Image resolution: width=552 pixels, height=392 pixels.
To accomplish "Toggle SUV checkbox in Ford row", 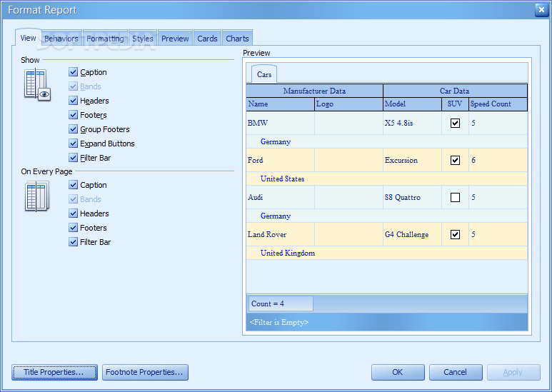I will pos(455,160).
